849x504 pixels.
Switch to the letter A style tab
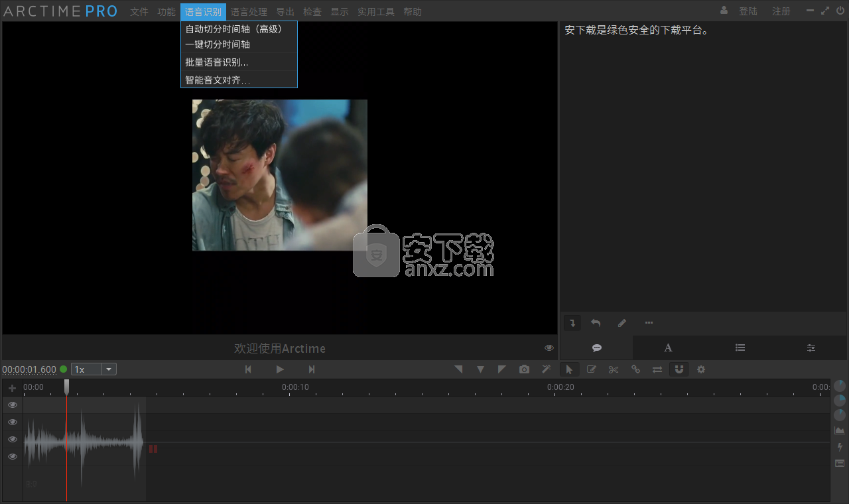tap(669, 347)
